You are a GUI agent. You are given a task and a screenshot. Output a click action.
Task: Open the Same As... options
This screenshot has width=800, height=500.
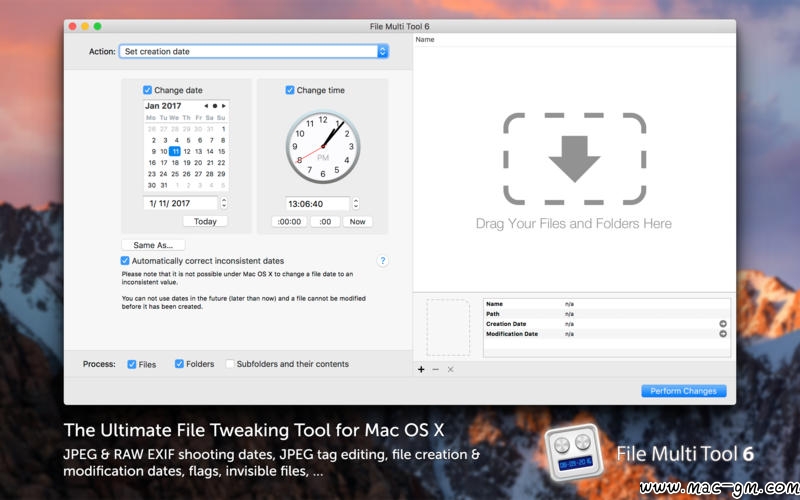pos(153,245)
